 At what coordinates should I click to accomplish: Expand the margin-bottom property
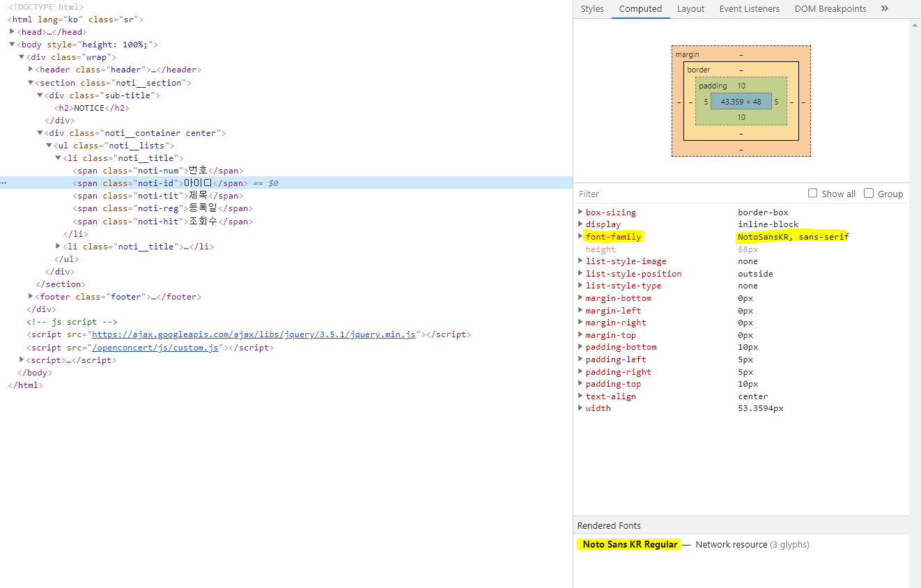[580, 298]
